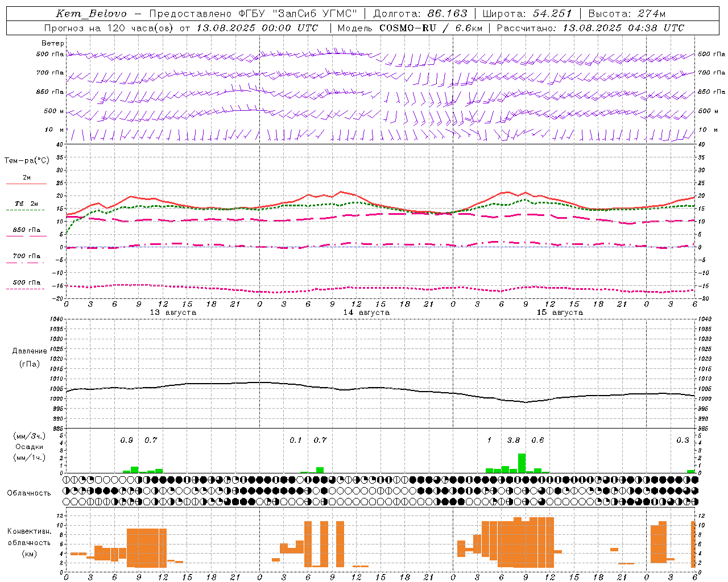Click 'Прогноз на 120 часа(ов)' text

coord(109,28)
